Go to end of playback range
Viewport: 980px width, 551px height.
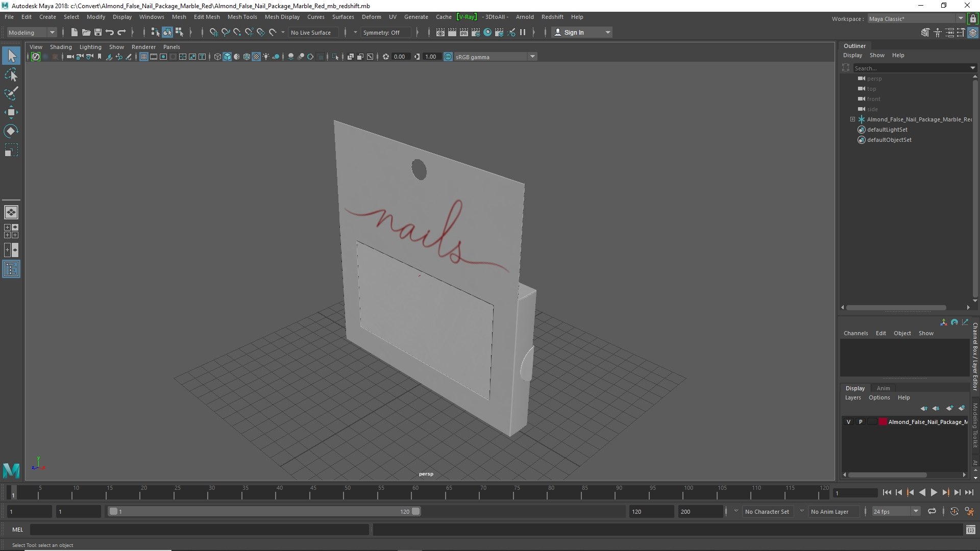(x=969, y=492)
